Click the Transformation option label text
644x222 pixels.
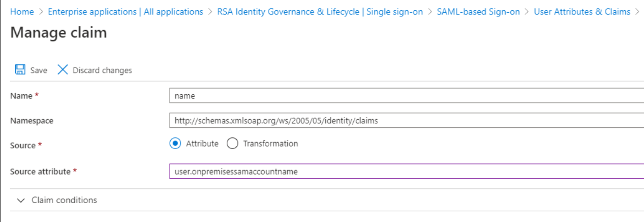270,144
